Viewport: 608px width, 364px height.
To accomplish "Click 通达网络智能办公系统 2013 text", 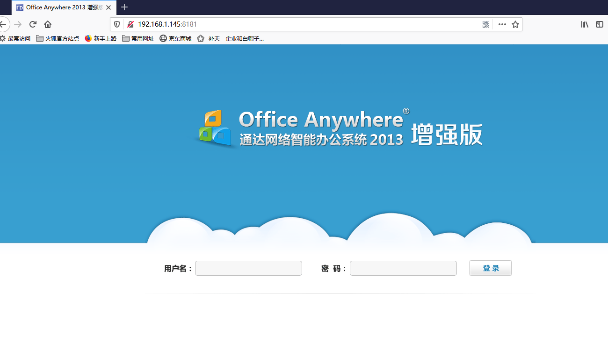I will pyautogui.click(x=321, y=140).
